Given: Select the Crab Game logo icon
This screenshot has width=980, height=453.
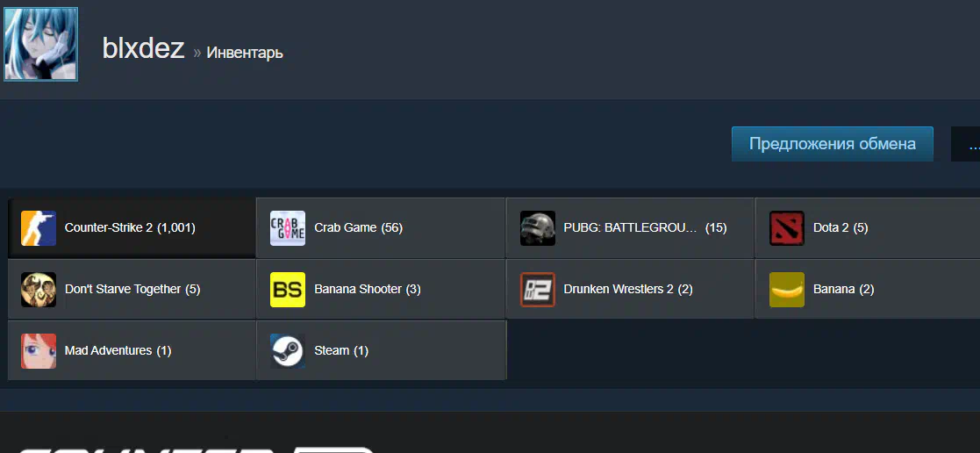Looking at the screenshot, I should [288, 227].
